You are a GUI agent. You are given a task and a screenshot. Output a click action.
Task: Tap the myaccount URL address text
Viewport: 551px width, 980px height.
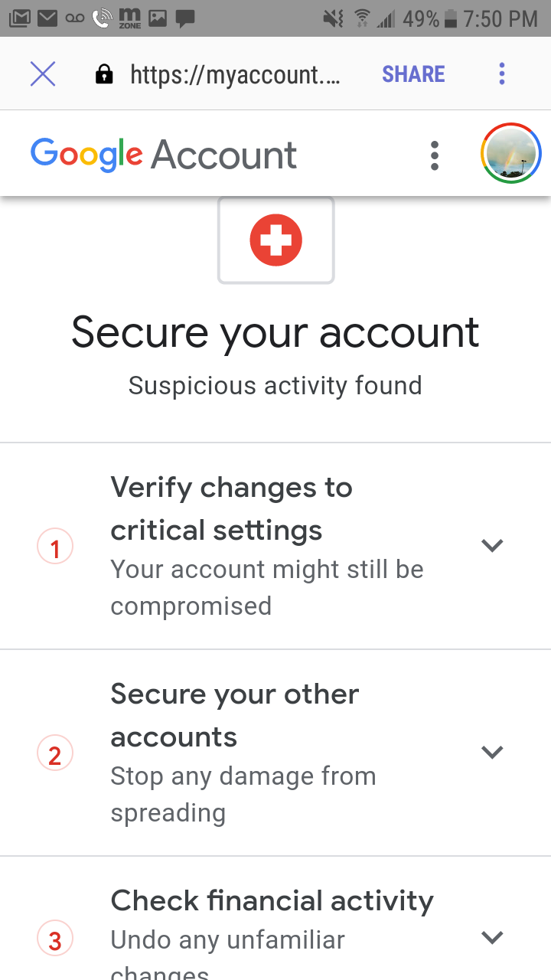click(235, 74)
